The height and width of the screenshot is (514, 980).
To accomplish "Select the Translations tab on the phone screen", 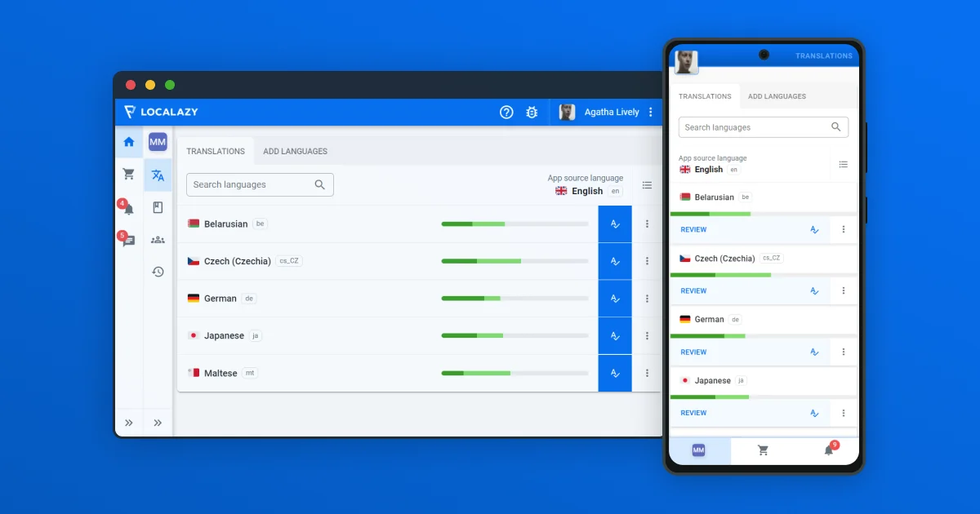I will tap(705, 96).
